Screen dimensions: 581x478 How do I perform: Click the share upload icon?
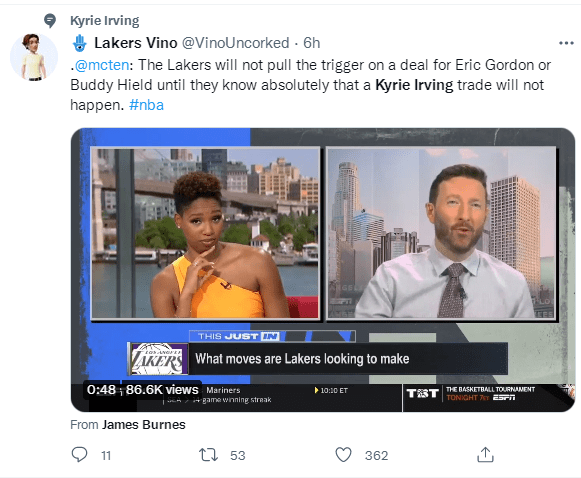pos(485,455)
